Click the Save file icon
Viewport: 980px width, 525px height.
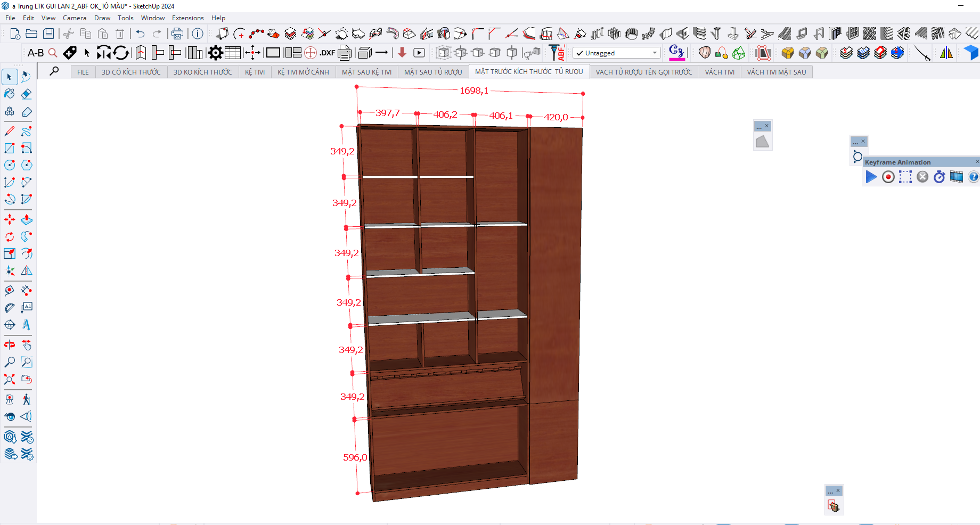48,34
